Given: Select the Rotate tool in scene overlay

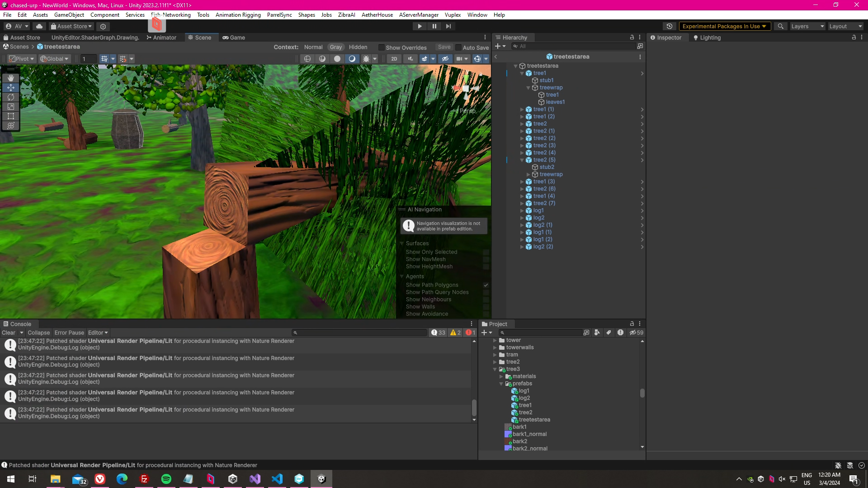Looking at the screenshot, I should point(11,97).
